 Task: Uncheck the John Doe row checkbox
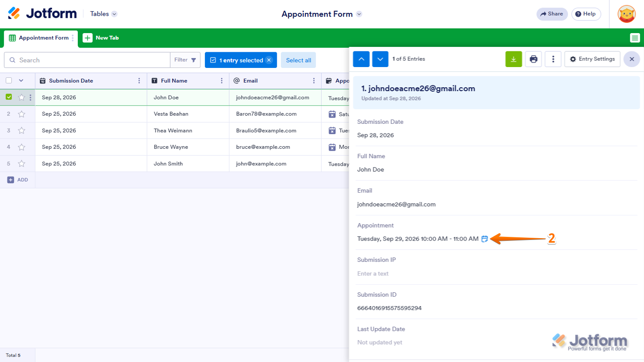click(9, 97)
